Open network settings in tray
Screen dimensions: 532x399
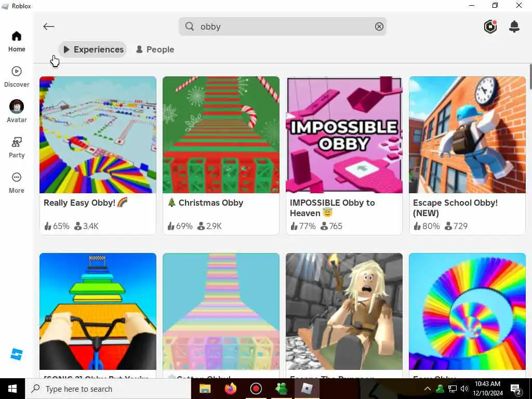pos(453,389)
